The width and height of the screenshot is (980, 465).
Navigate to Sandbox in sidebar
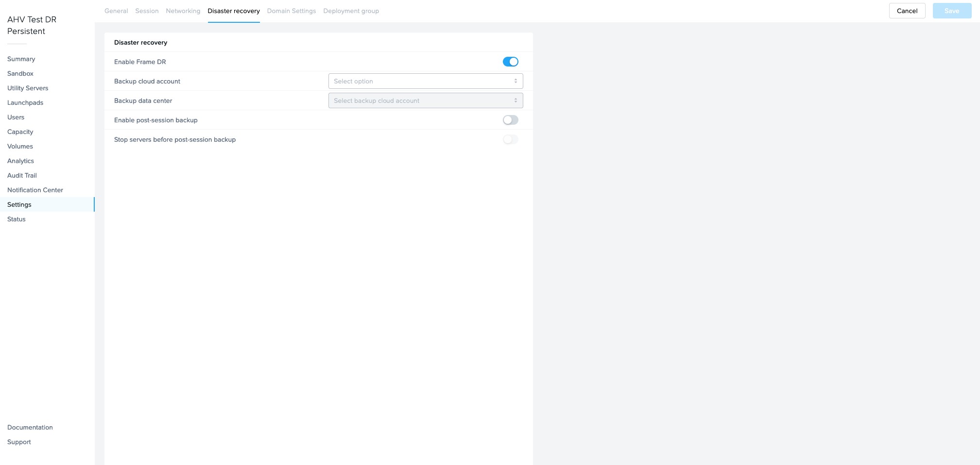pyautogui.click(x=20, y=73)
